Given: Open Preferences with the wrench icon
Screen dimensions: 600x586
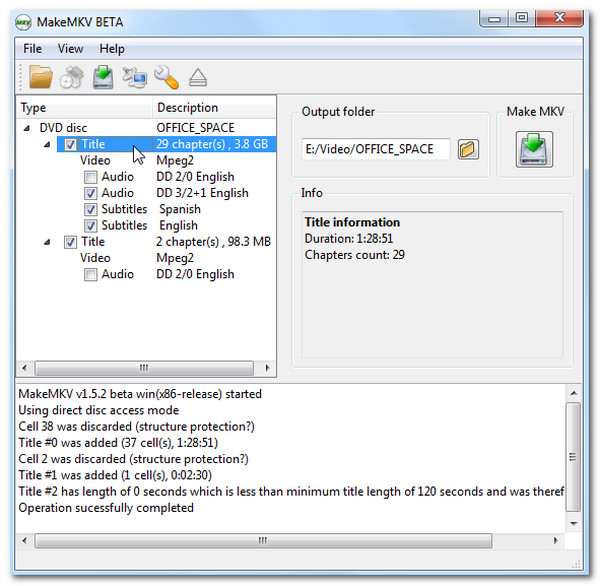Looking at the screenshot, I should [x=166, y=77].
